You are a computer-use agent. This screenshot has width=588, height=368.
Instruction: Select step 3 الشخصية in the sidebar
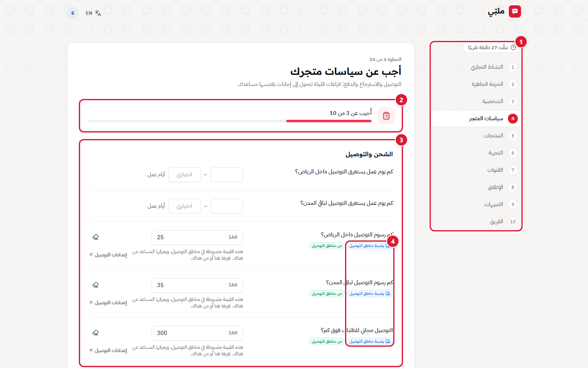pyautogui.click(x=476, y=101)
